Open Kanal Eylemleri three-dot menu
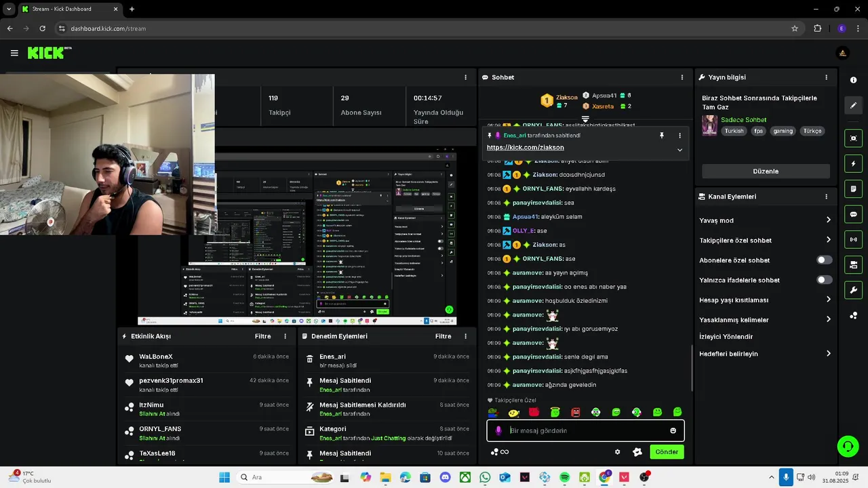 tap(826, 197)
